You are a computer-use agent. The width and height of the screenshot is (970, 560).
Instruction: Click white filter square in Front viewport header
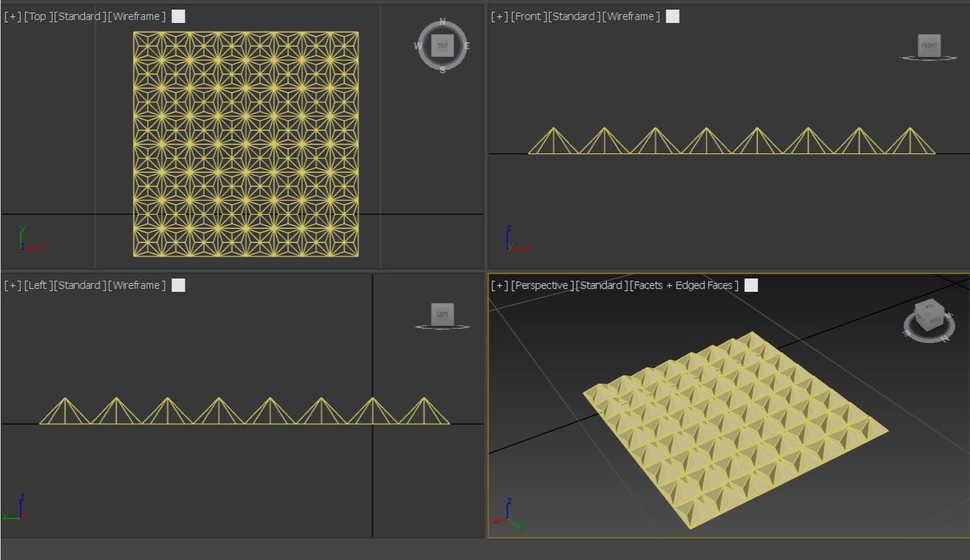tap(672, 16)
